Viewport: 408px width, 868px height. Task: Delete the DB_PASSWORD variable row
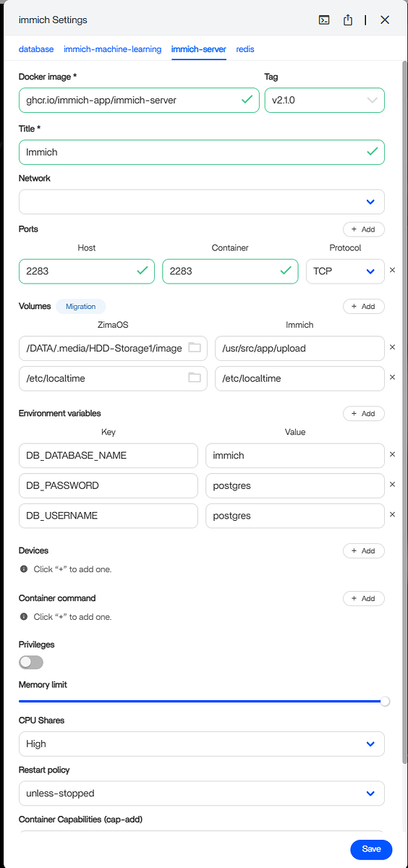(393, 485)
